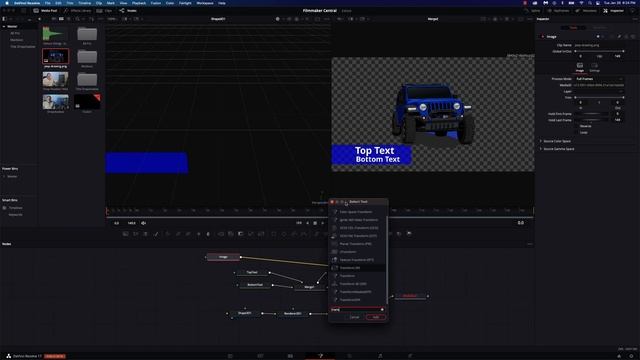The image size is (640, 360).
Task: Open the Process Mode dropdown
Action: (x=599, y=79)
